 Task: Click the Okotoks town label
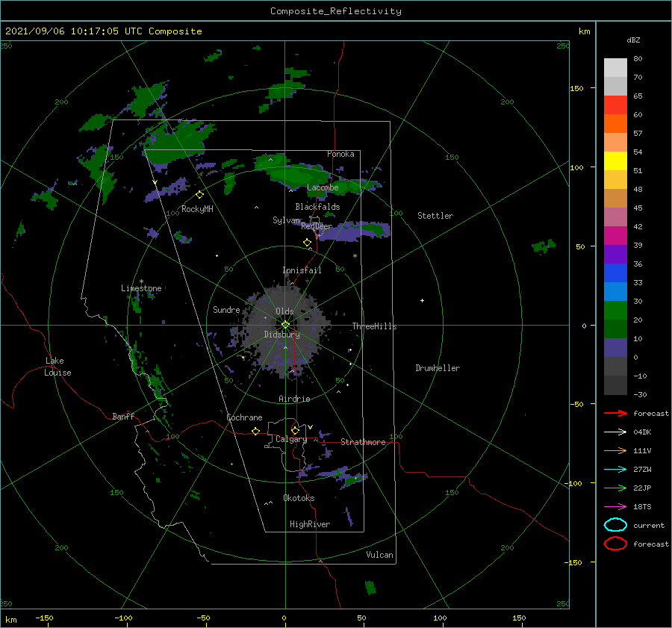[299, 498]
